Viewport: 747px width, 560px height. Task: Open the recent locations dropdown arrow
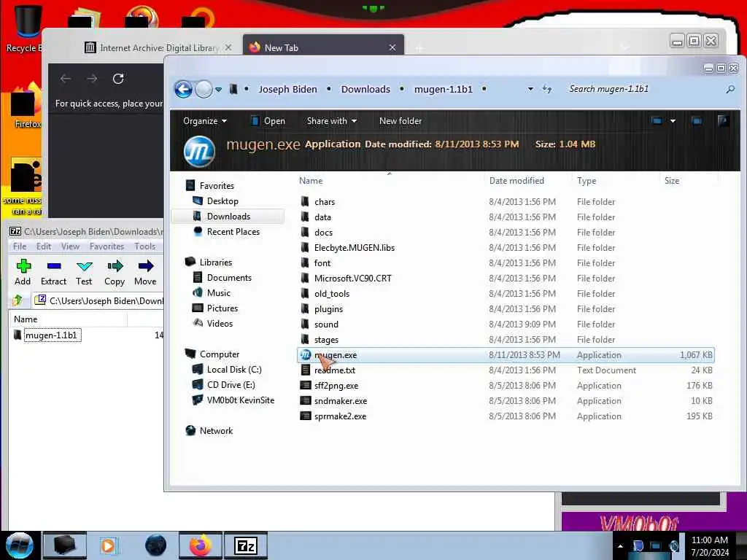pos(218,89)
